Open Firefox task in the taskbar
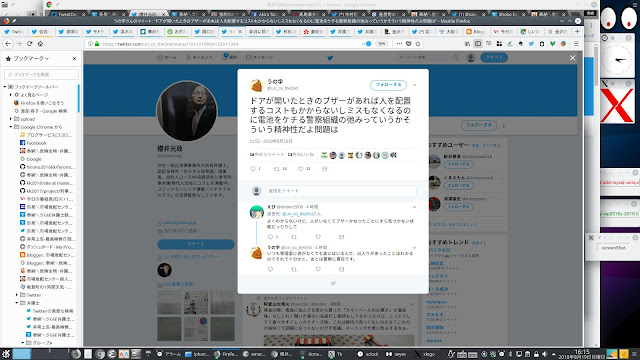Screen dimensions: 640x360 tap(226, 354)
